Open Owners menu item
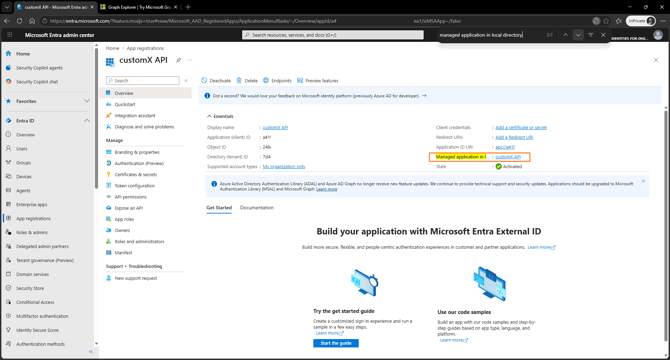Image resolution: width=670 pixels, height=360 pixels. click(x=122, y=230)
